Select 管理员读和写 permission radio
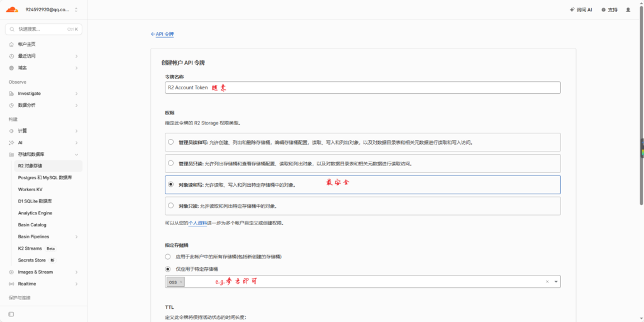This screenshot has width=644, height=322. pos(171,142)
